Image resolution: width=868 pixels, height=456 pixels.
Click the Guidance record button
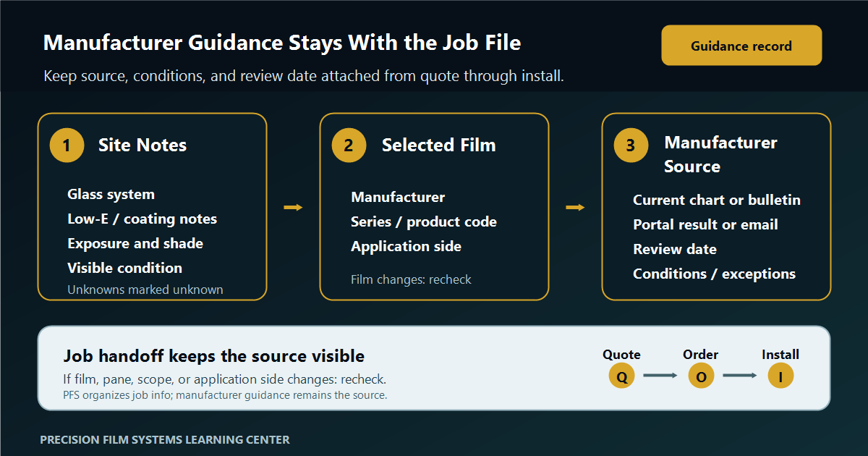coord(741,46)
